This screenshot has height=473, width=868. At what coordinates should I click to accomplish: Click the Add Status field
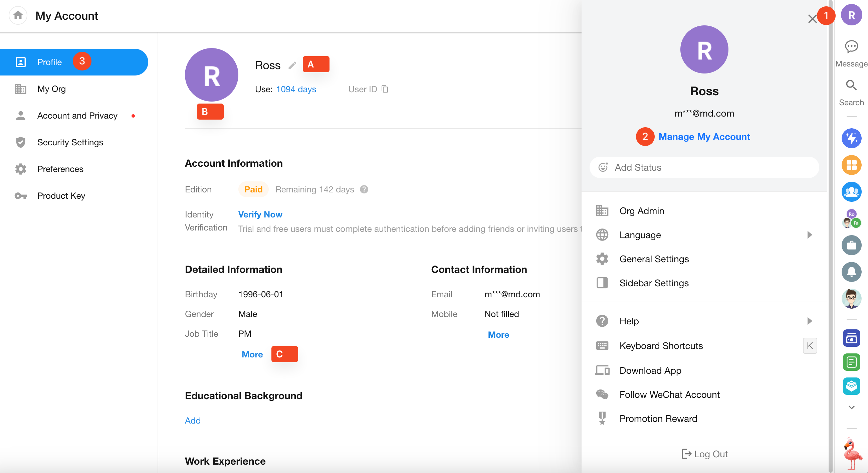click(704, 168)
